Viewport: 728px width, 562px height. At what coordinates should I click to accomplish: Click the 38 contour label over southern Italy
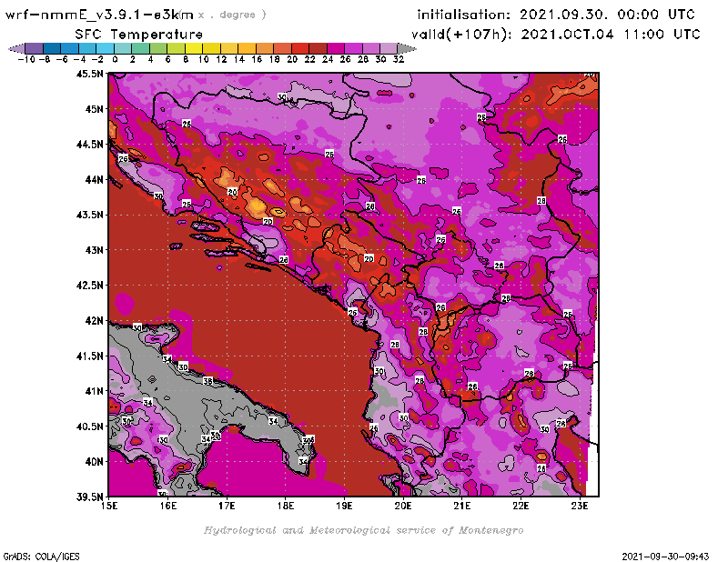point(207,381)
